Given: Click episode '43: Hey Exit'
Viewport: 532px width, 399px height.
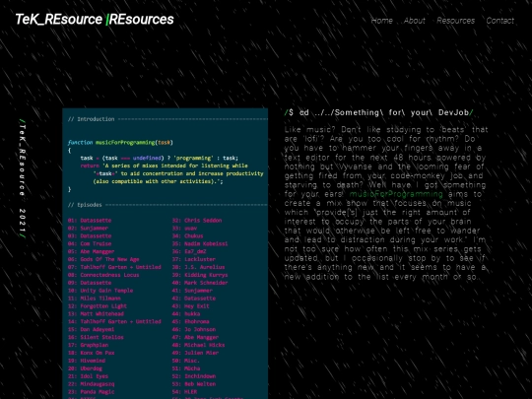Looking at the screenshot, I should pos(191,306).
